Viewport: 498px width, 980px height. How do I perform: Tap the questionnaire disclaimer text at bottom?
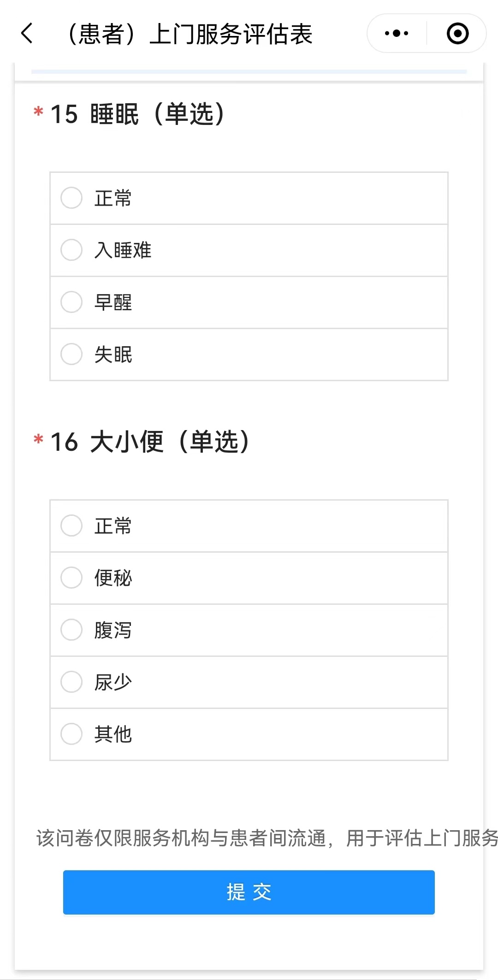[267, 838]
